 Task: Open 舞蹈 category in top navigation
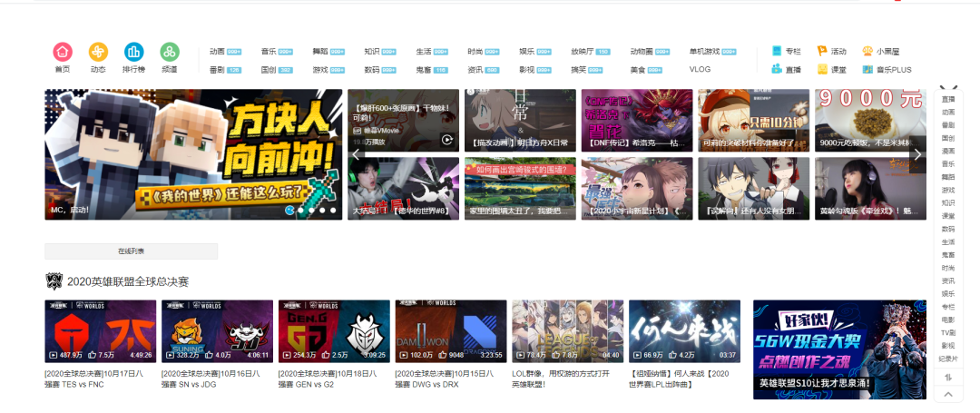coord(320,51)
